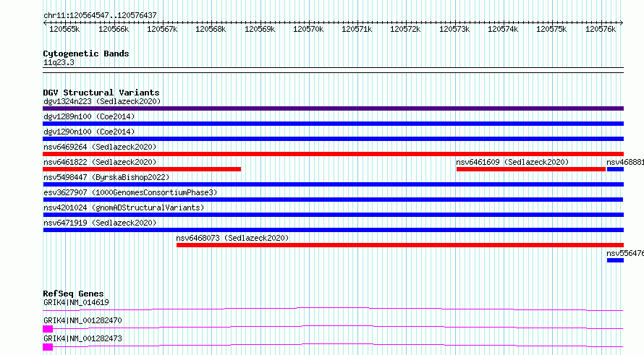This screenshot has width=644, height=355.
Task: Click the 120566k ruler tick label
Action: click(114, 29)
